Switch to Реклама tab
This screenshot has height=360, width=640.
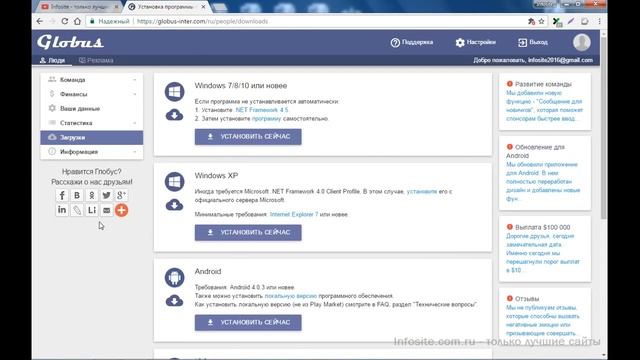coord(96,60)
